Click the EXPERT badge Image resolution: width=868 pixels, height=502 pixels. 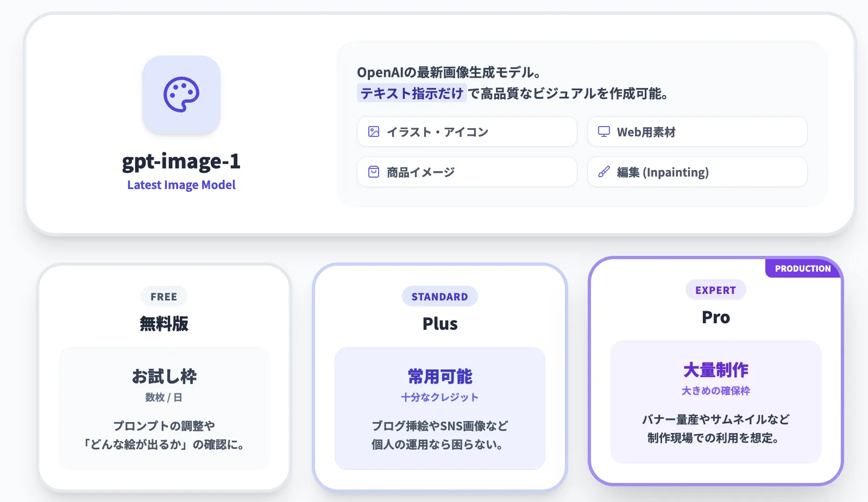(716, 290)
